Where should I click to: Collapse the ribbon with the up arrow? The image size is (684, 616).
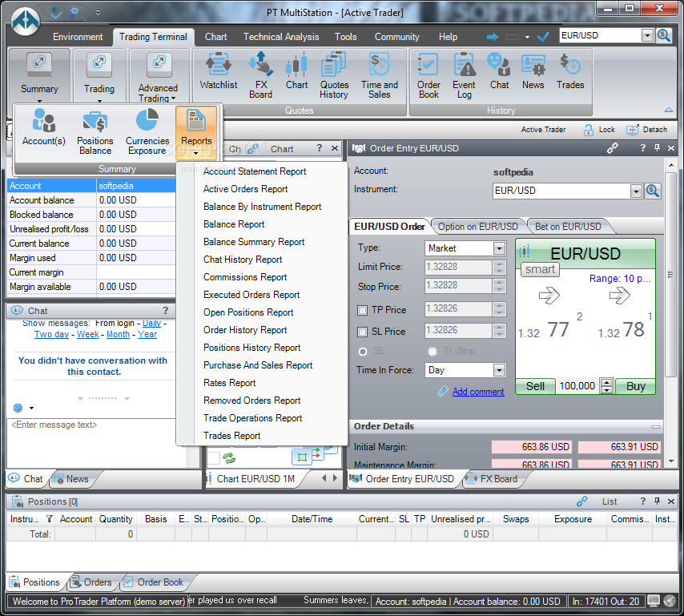[x=668, y=110]
